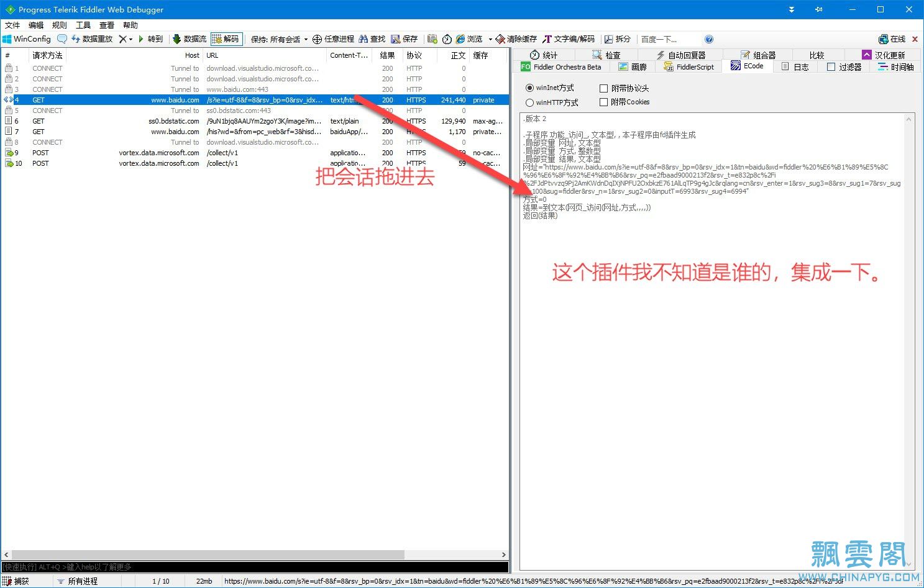Open the 浏览 dropdown arrow
The height and width of the screenshot is (588, 924).
tap(490, 39)
